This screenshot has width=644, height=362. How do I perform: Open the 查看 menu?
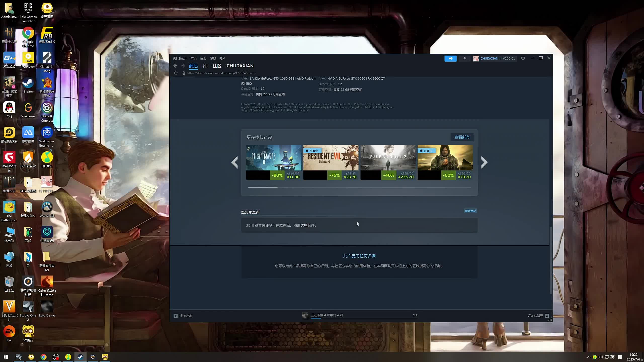(x=194, y=58)
